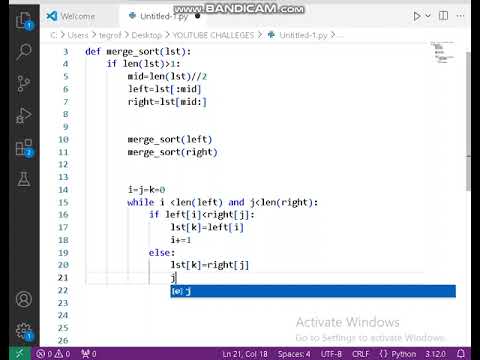
Task: Click 'lst[k]=right[j]' code line
Action: pos(210,265)
